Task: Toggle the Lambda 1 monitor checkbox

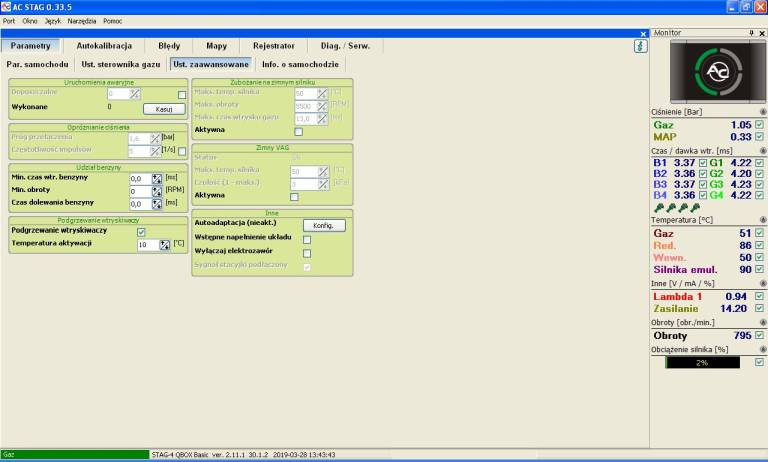Action: [x=759, y=296]
